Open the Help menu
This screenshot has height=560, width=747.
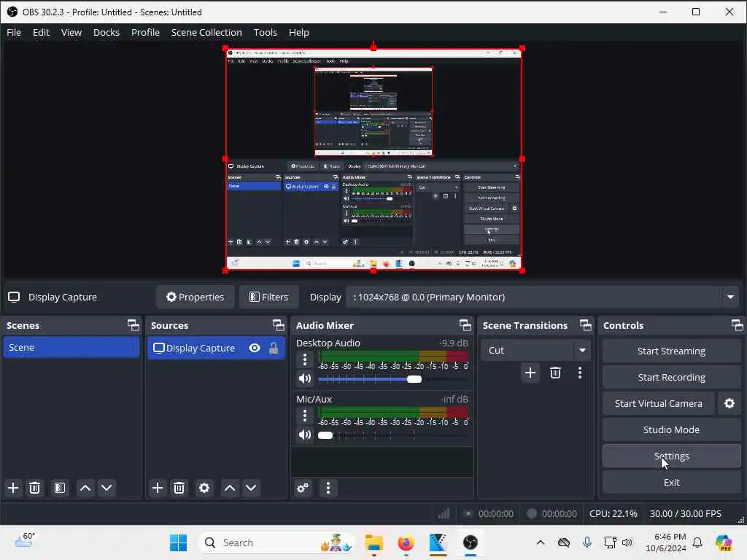tap(298, 32)
